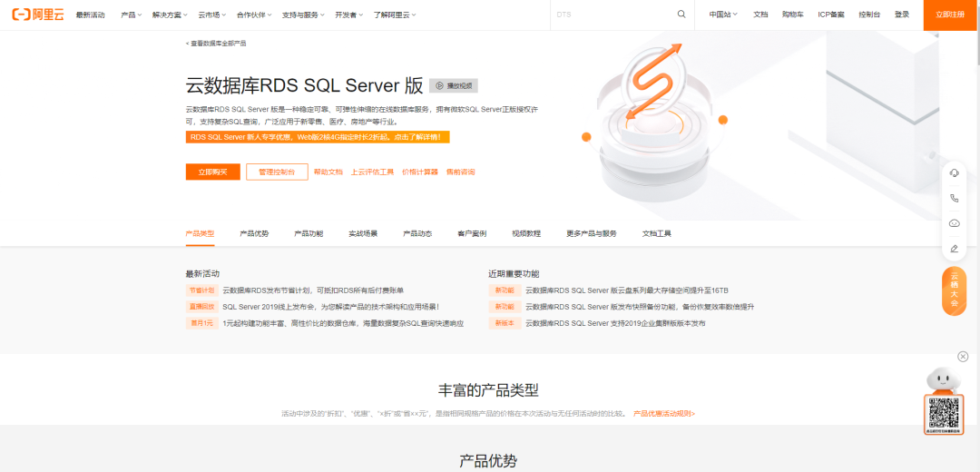Select the 更多产品与服务 tab
The height and width of the screenshot is (472, 980).
coord(592,234)
